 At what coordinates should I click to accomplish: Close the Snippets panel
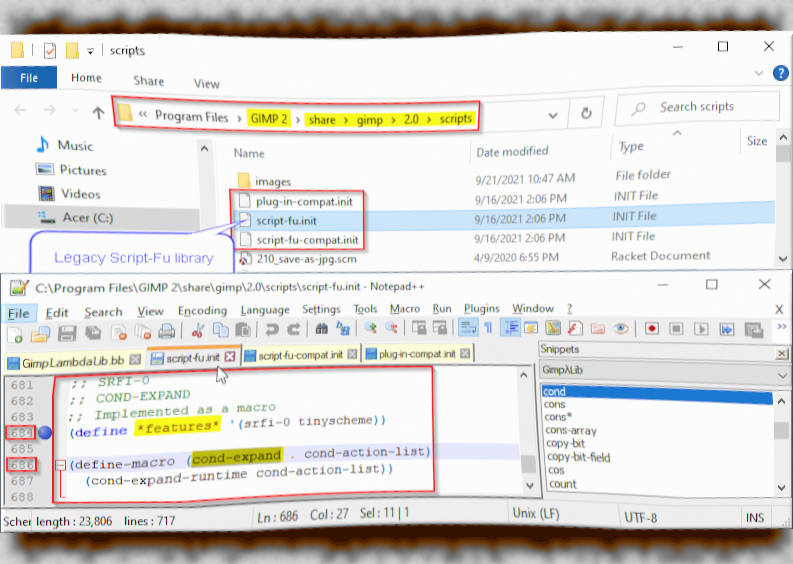[781, 354]
